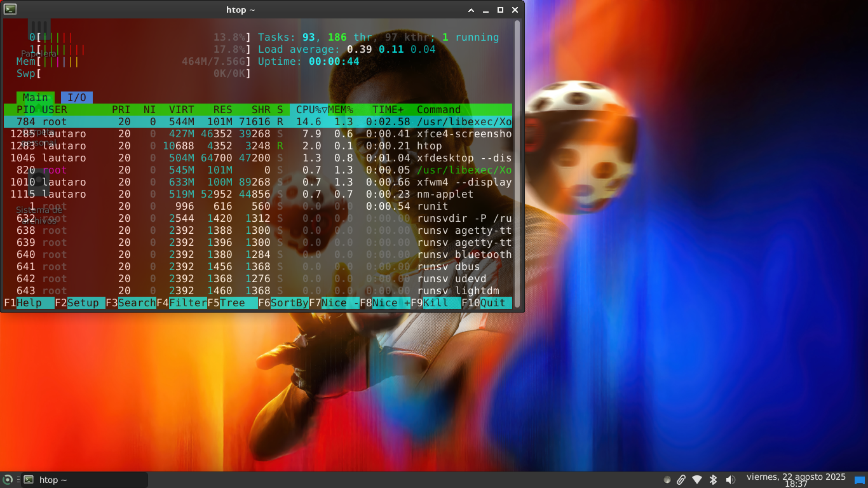
Task: Toggle F5 Tree view in htop footer
Action: click(233, 303)
